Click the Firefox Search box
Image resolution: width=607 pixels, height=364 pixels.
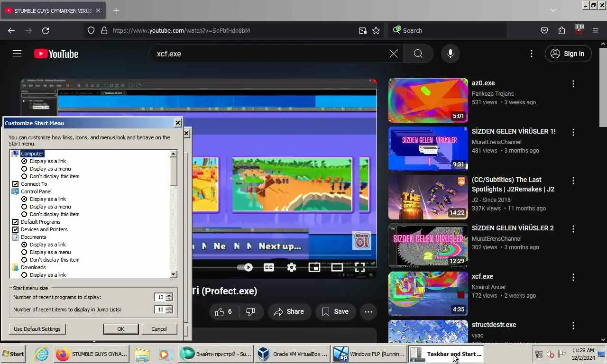(447, 30)
